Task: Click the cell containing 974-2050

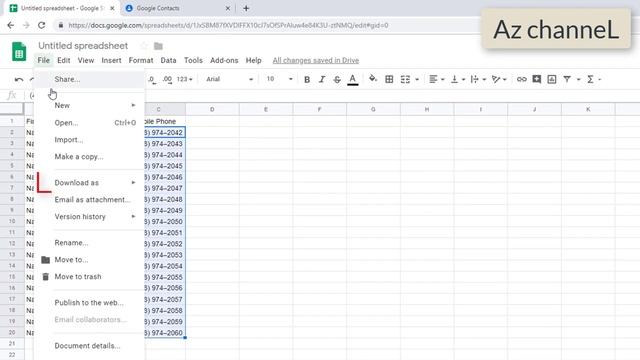Action: tap(165, 222)
